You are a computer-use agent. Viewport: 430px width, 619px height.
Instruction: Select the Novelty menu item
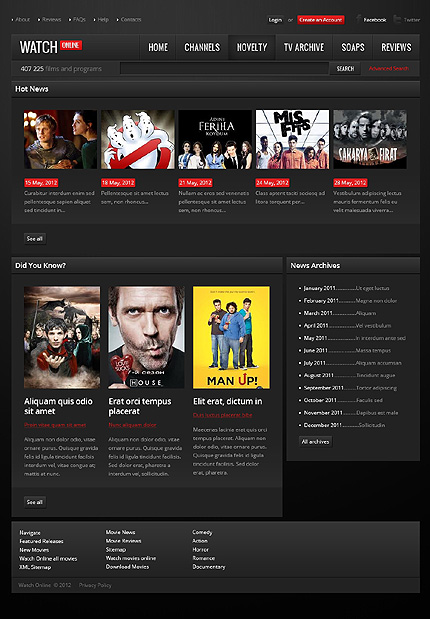(x=252, y=47)
